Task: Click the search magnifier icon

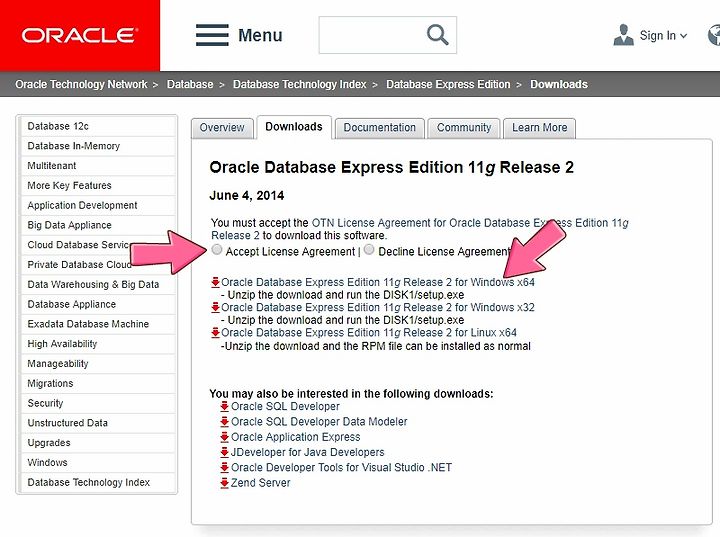Action: 437,35
